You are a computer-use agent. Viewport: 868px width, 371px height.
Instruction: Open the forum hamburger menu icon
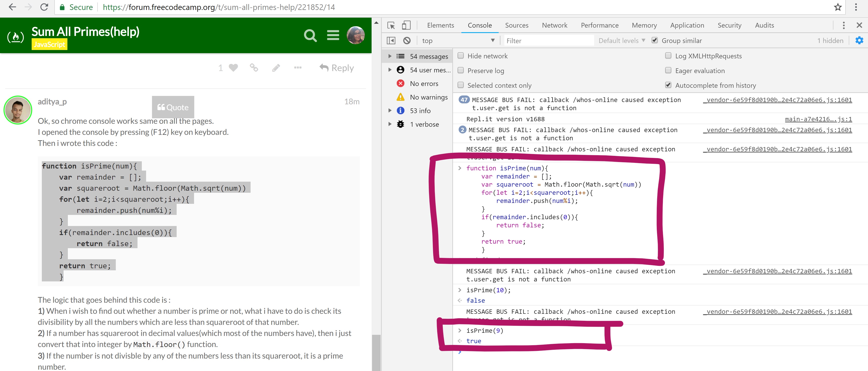pyautogui.click(x=333, y=35)
